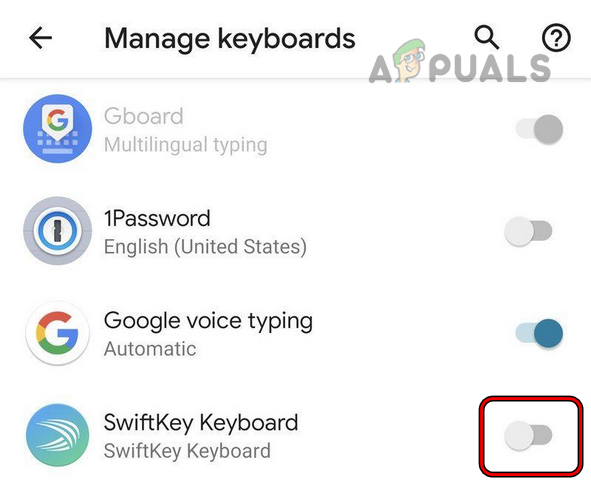Viewport: 591px width, 500px height.
Task: Tap the 1Password keyhole icon
Action: (58, 231)
